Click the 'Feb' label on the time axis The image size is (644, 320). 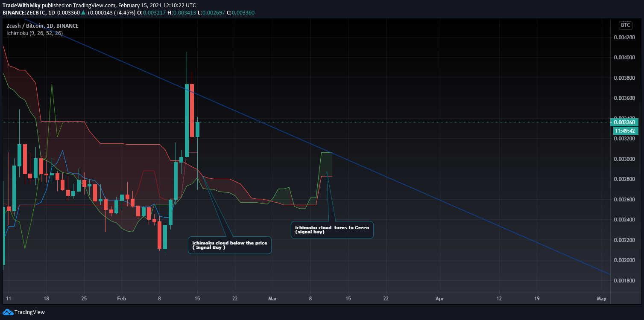(x=122, y=299)
